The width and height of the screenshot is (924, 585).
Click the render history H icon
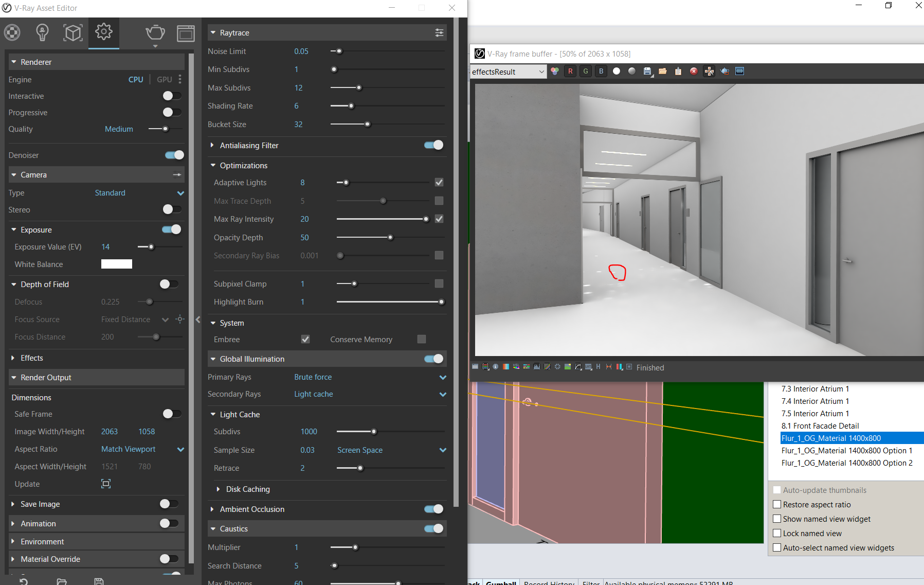[598, 367]
